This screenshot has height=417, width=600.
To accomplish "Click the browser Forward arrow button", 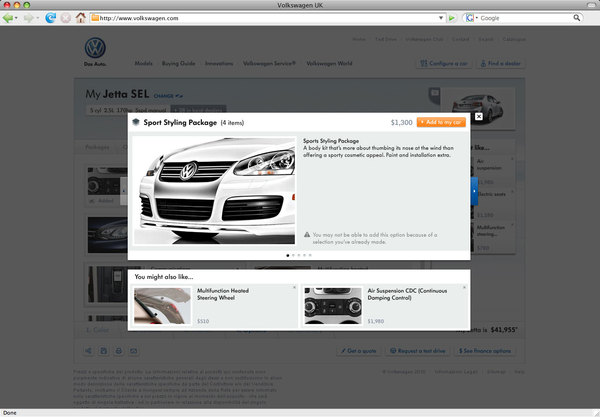I will point(28,18).
